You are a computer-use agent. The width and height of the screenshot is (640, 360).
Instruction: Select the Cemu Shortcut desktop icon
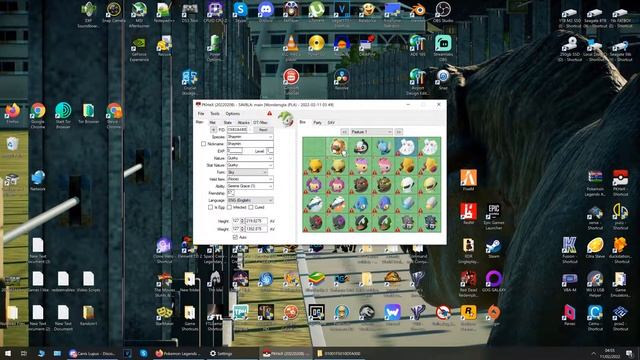tap(595, 317)
